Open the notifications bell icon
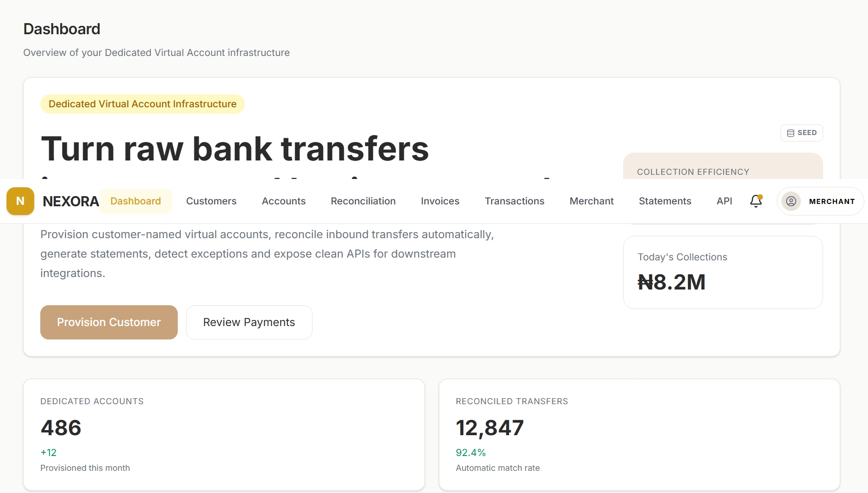Image resolution: width=868 pixels, height=493 pixels. [x=756, y=201]
